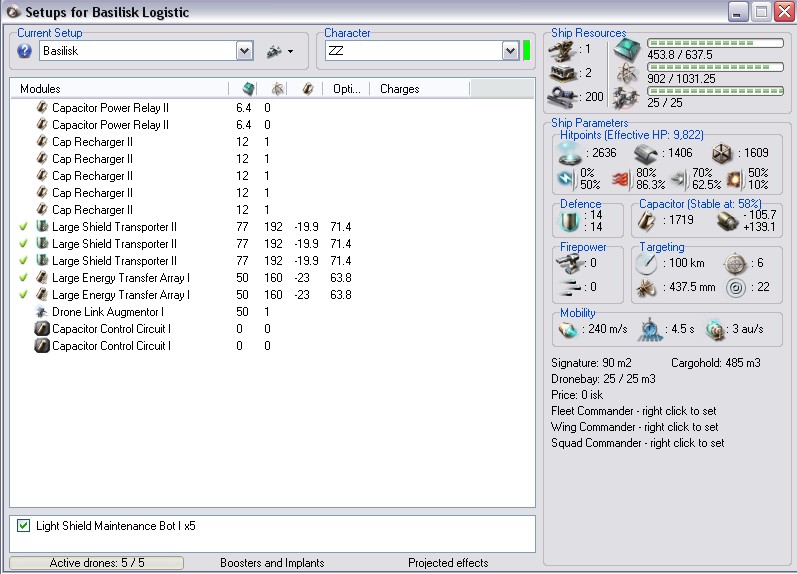Click the Price: 0 isk text

point(577,395)
